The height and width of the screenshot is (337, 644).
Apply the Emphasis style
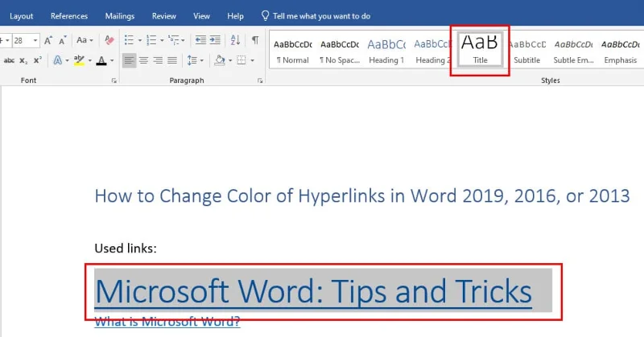point(621,51)
